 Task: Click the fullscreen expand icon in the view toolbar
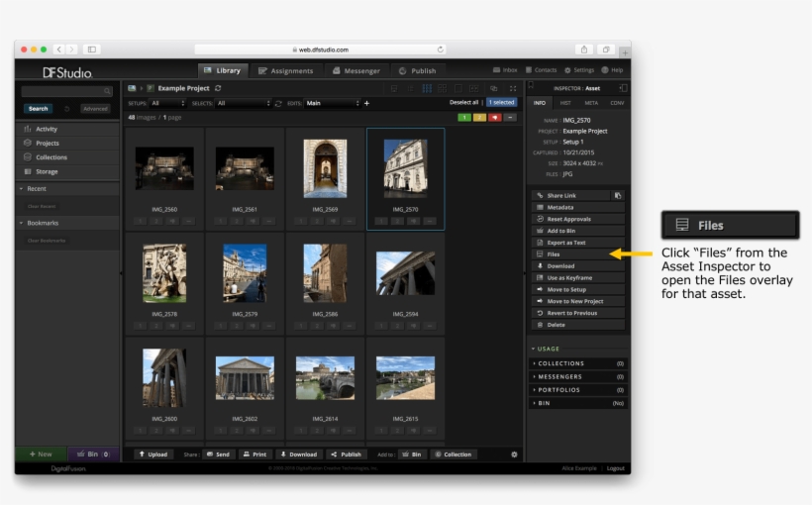513,88
